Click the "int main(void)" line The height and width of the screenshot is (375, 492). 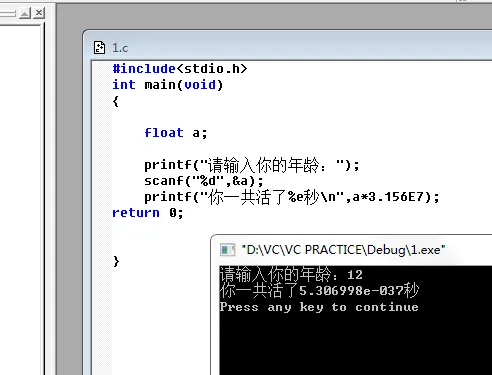pos(167,85)
